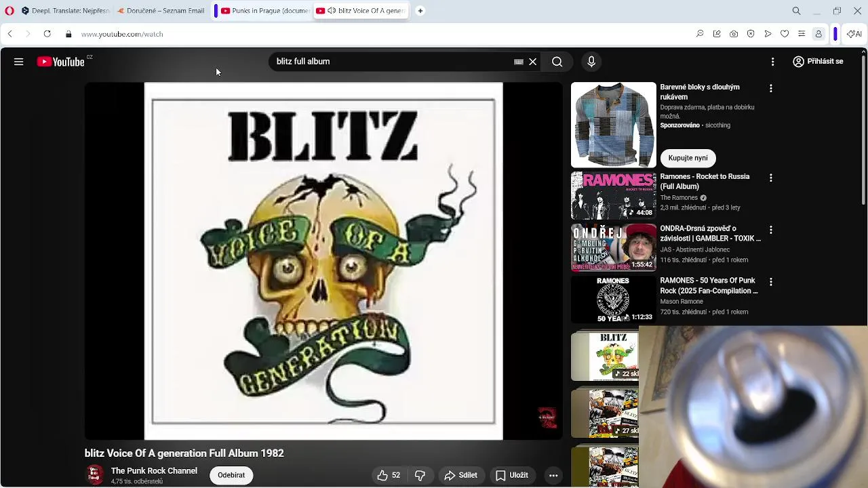Add page to bookmarks heart icon

coord(785,34)
